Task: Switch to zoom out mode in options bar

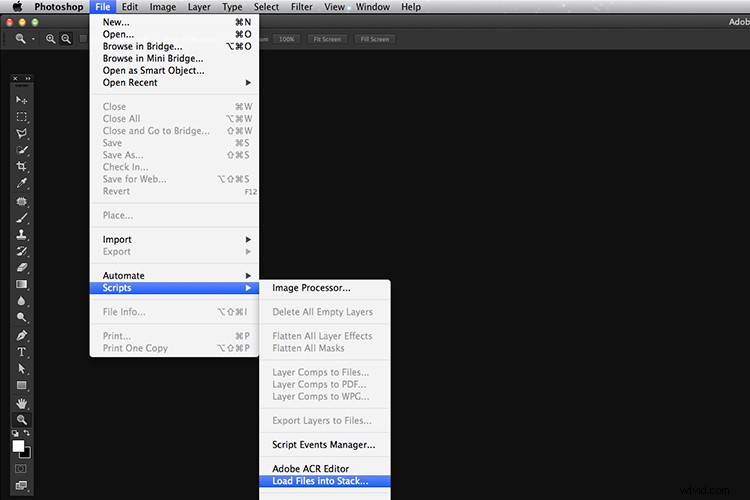Action: click(66, 39)
